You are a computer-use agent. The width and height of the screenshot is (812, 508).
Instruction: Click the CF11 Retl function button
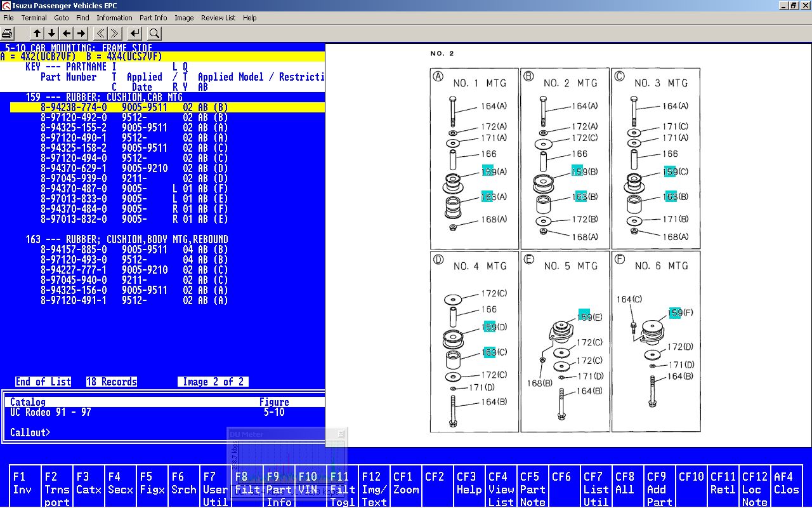(x=723, y=486)
